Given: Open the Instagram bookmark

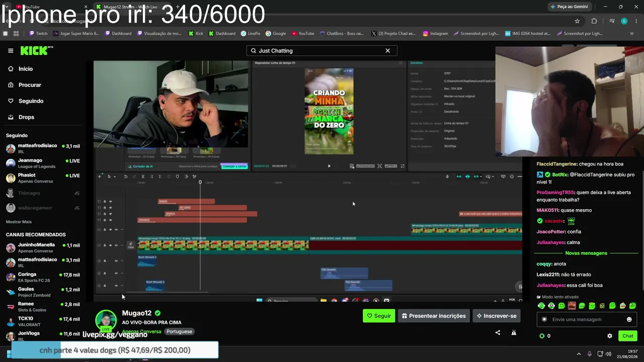Looking at the screenshot, I should [435, 34].
